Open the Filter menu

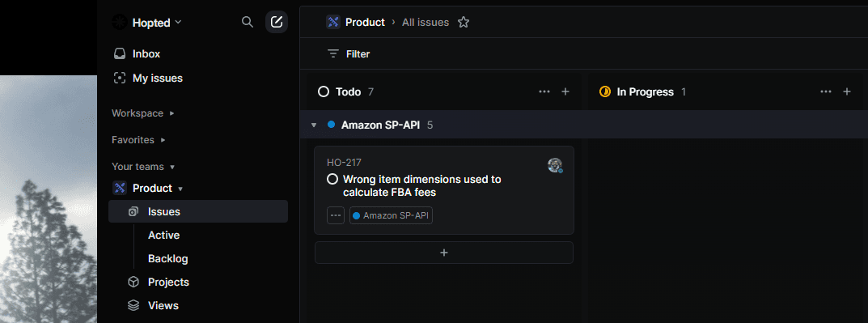(x=349, y=53)
